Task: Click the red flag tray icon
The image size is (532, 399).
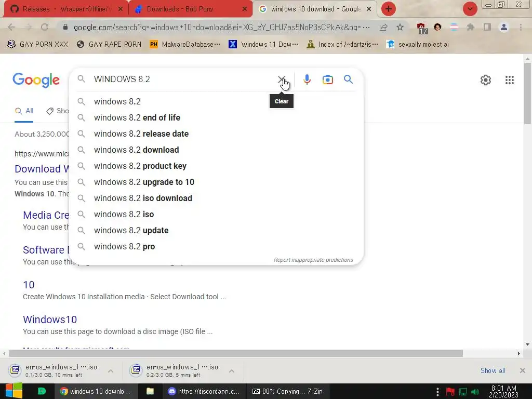Action: coord(450,392)
